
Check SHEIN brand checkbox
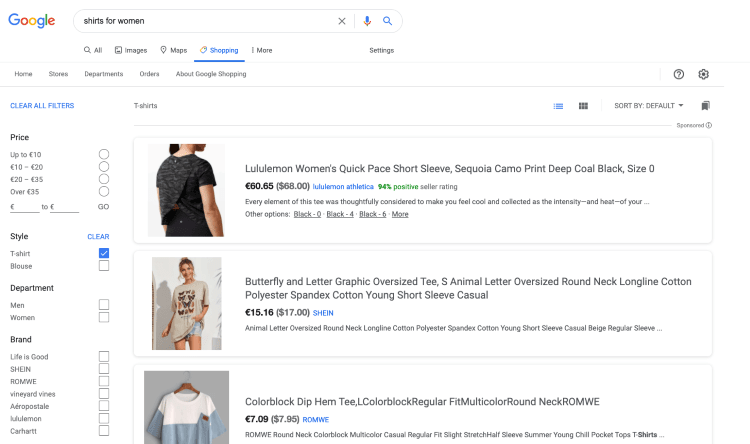pyautogui.click(x=104, y=369)
